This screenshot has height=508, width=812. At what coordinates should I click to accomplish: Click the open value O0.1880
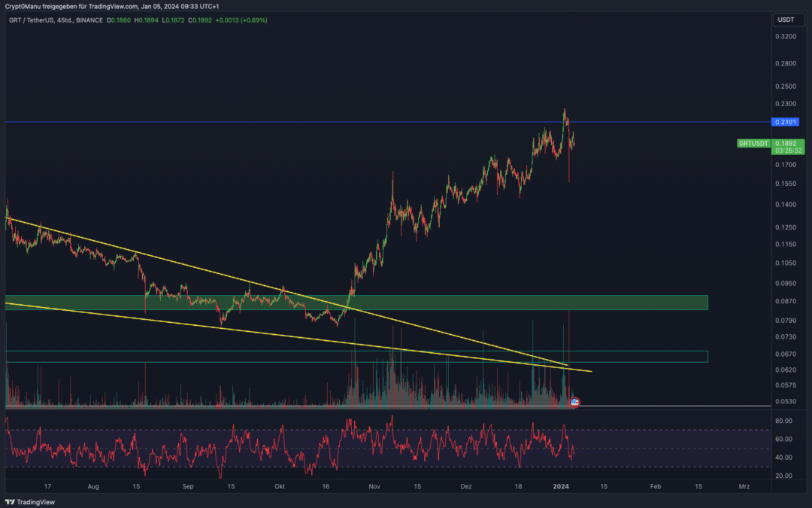click(x=119, y=20)
